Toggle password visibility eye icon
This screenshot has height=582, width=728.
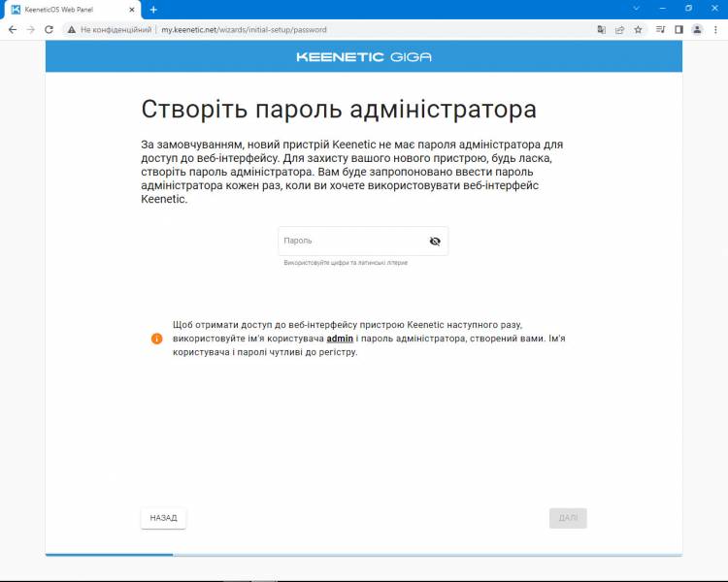(435, 241)
